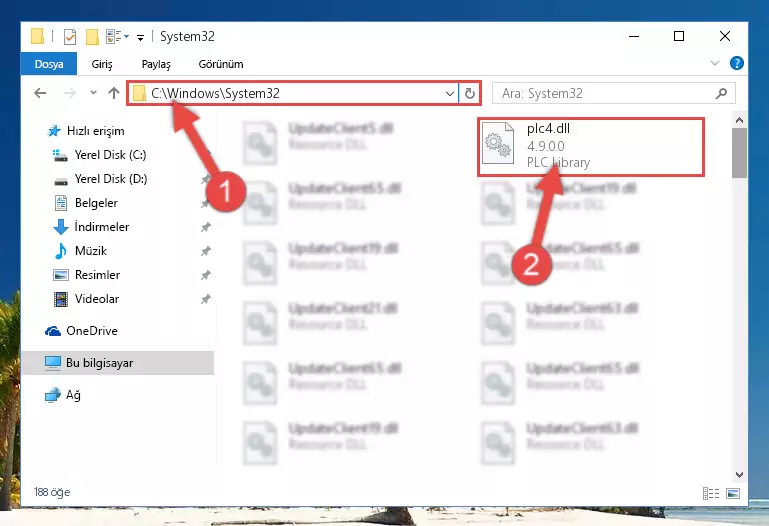Image resolution: width=769 pixels, height=526 pixels.
Task: Select the plc4.dll file
Action: [x=591, y=147]
